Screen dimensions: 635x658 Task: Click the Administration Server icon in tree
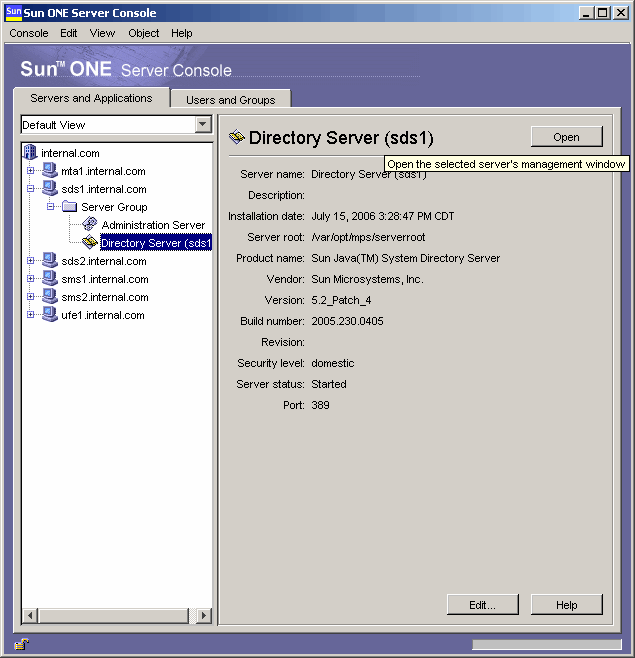(90, 225)
